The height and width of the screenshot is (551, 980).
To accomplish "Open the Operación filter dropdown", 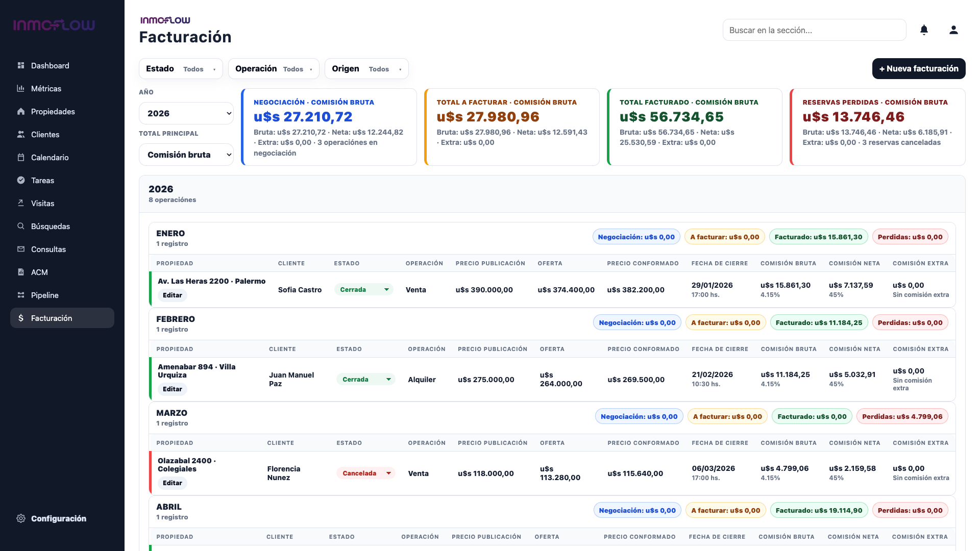I will (274, 69).
